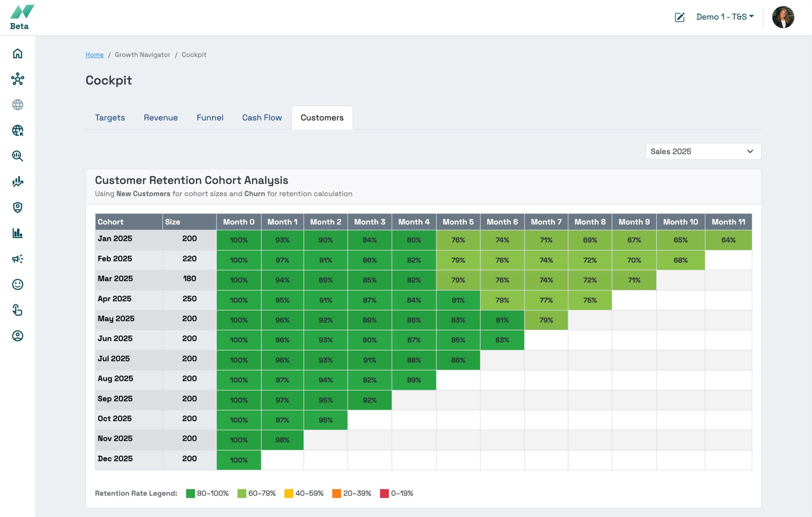Screen dimensions: 812x517
Task: Click the bar chart sidebar icon
Action: pyautogui.click(x=17, y=233)
